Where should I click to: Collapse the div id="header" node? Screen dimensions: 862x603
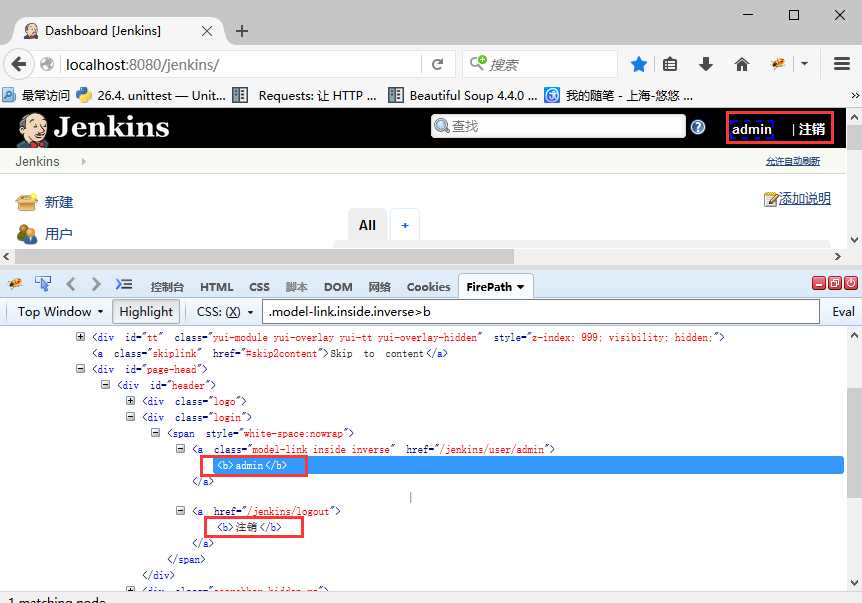click(106, 384)
